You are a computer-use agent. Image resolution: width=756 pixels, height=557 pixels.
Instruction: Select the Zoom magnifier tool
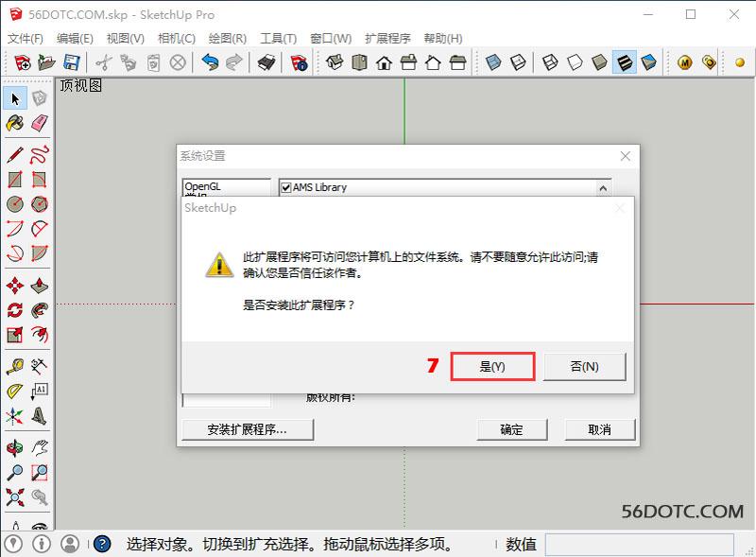[x=15, y=472]
